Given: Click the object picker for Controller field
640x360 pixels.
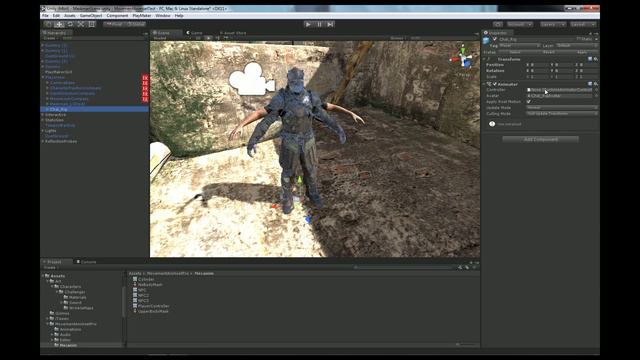Looking at the screenshot, I should pos(596,90).
